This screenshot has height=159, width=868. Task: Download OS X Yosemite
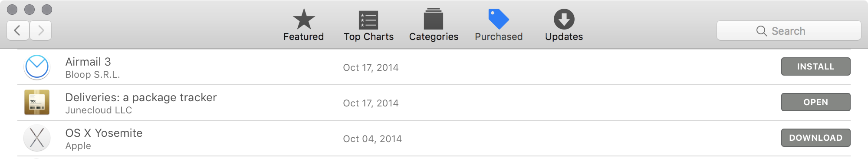[x=815, y=138]
